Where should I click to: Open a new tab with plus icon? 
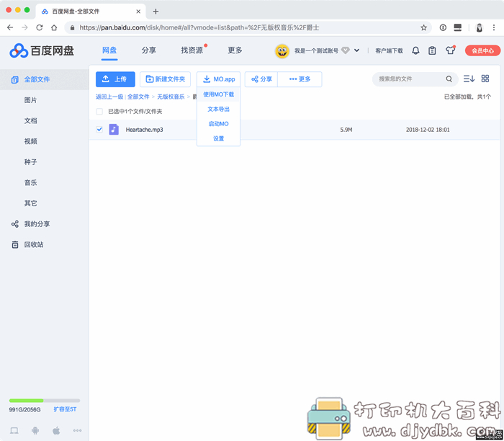coord(156,12)
